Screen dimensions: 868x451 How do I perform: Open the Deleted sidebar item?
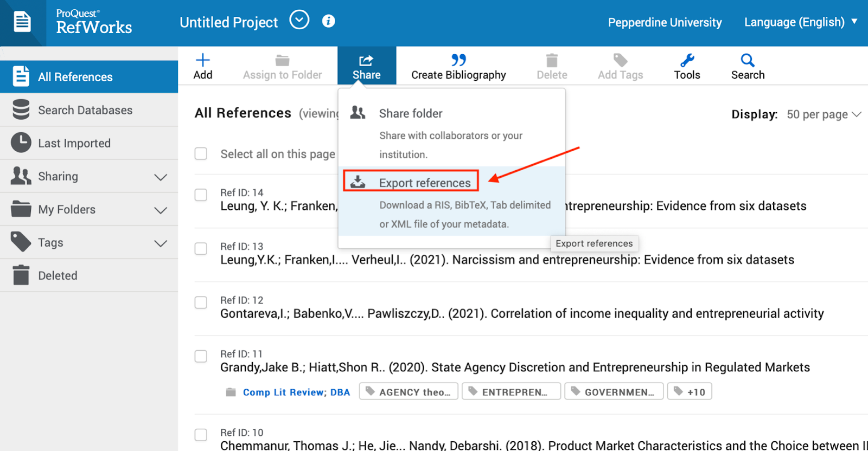[89, 275]
